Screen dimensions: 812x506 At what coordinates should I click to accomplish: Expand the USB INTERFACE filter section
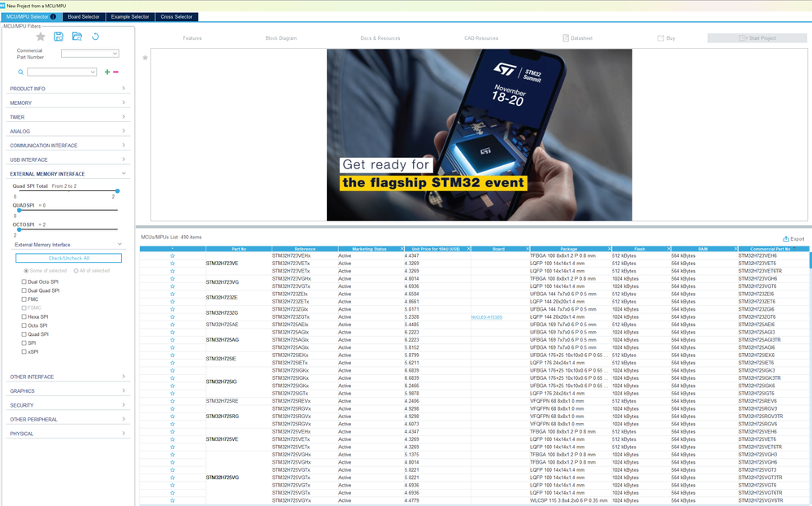(67, 159)
